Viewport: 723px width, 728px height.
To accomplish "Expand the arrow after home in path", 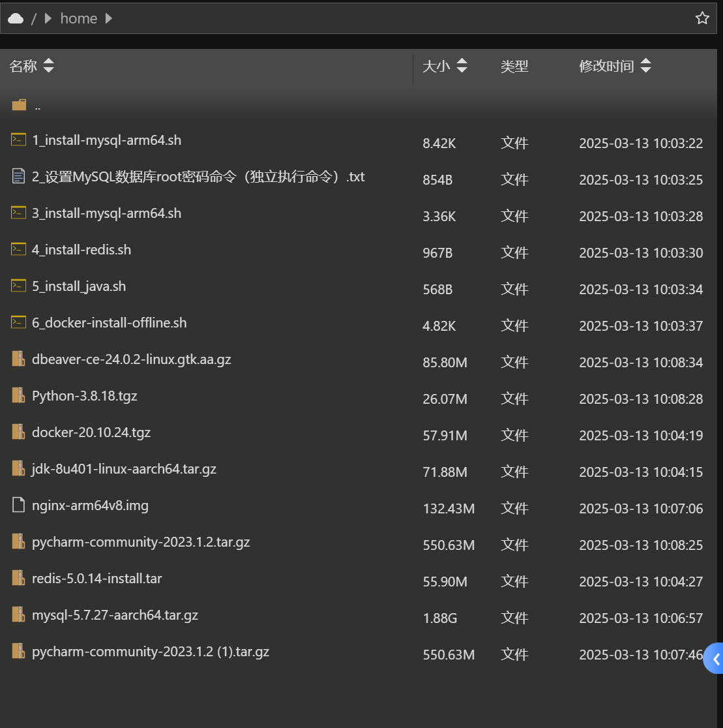I will pyautogui.click(x=109, y=18).
